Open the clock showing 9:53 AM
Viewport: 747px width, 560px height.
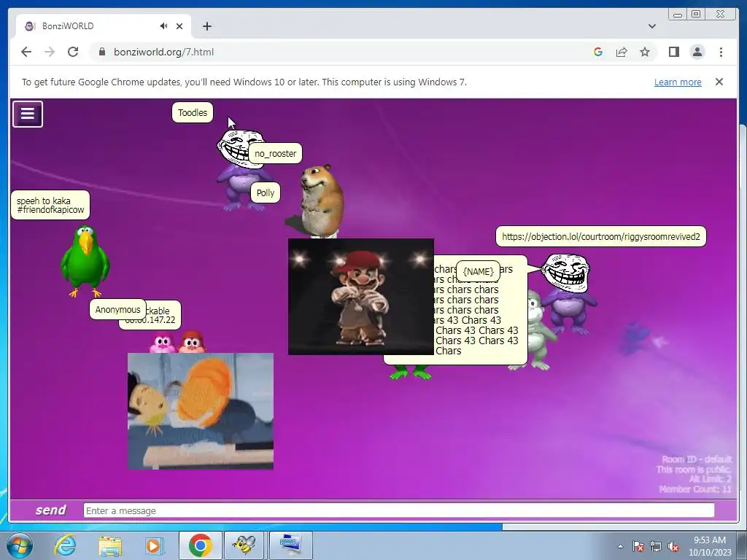tap(709, 546)
